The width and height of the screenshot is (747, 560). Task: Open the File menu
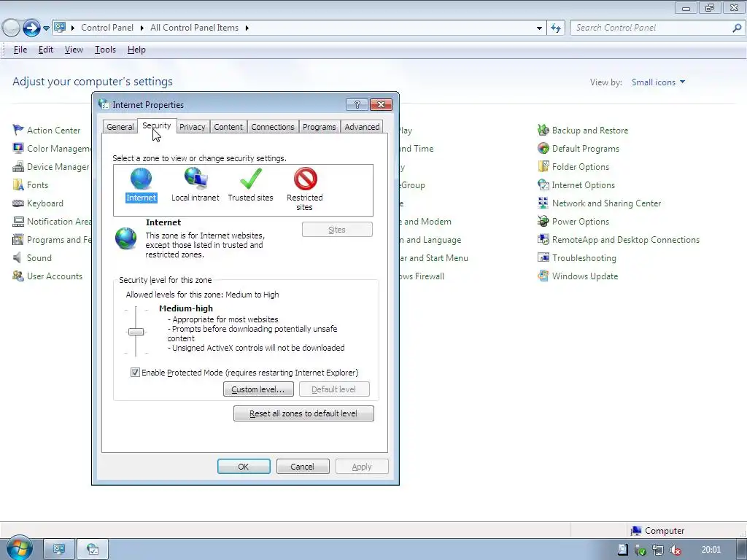point(20,50)
